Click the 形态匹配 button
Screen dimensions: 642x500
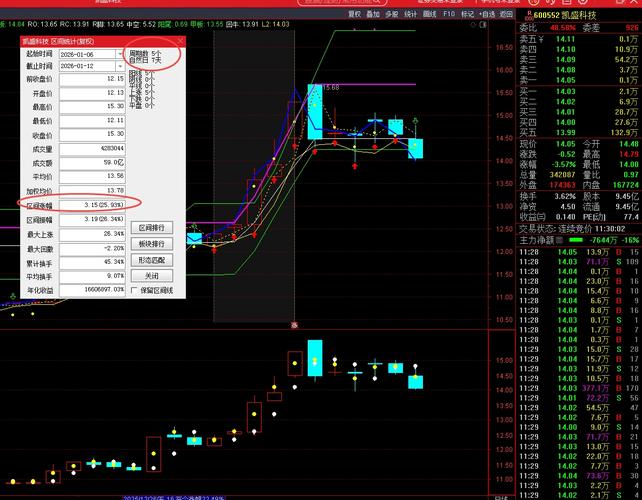(151, 260)
